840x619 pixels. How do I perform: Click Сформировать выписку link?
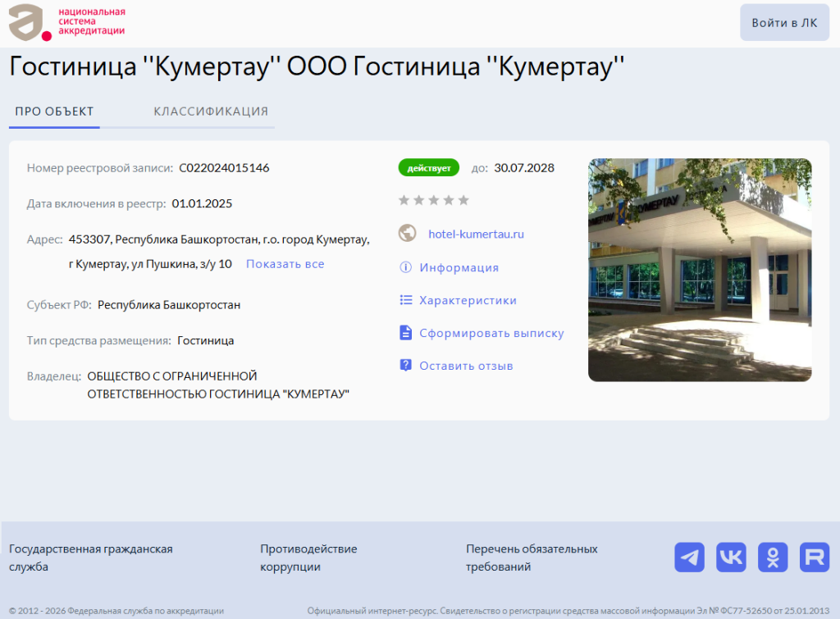[491, 333]
